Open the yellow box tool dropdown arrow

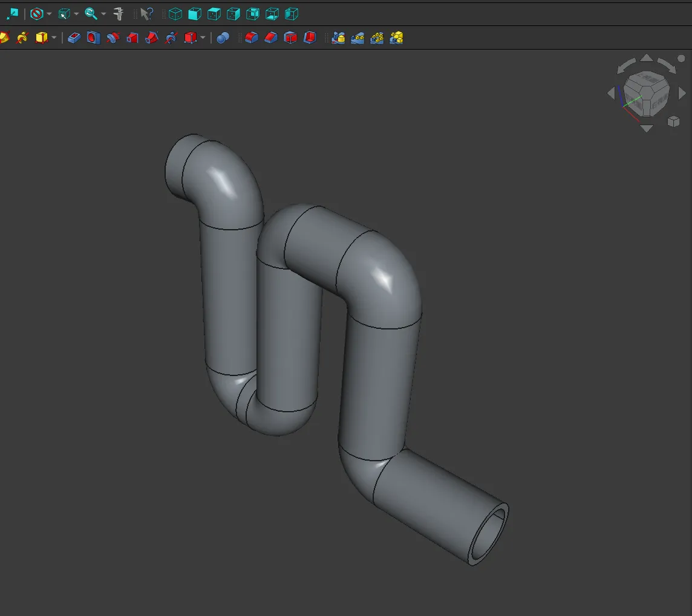[54, 38]
